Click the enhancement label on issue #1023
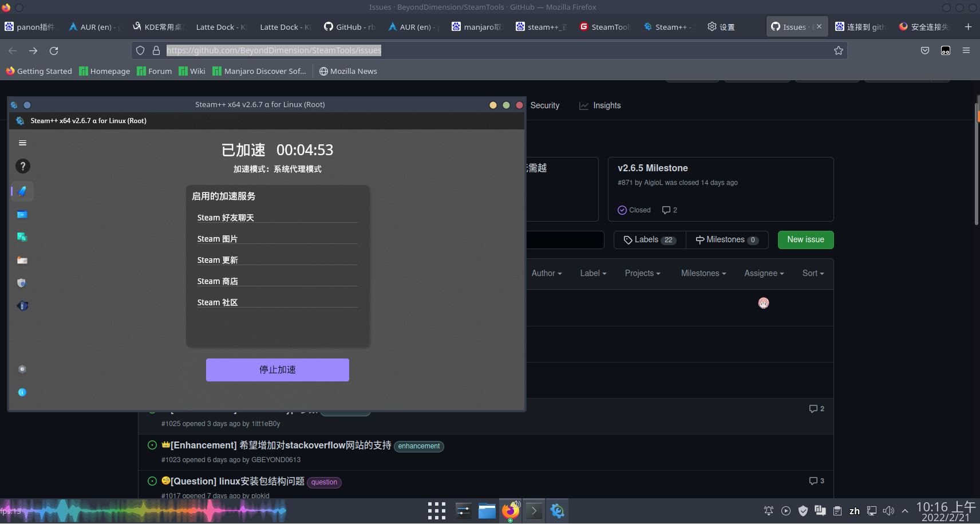The image size is (980, 524). pos(419,446)
